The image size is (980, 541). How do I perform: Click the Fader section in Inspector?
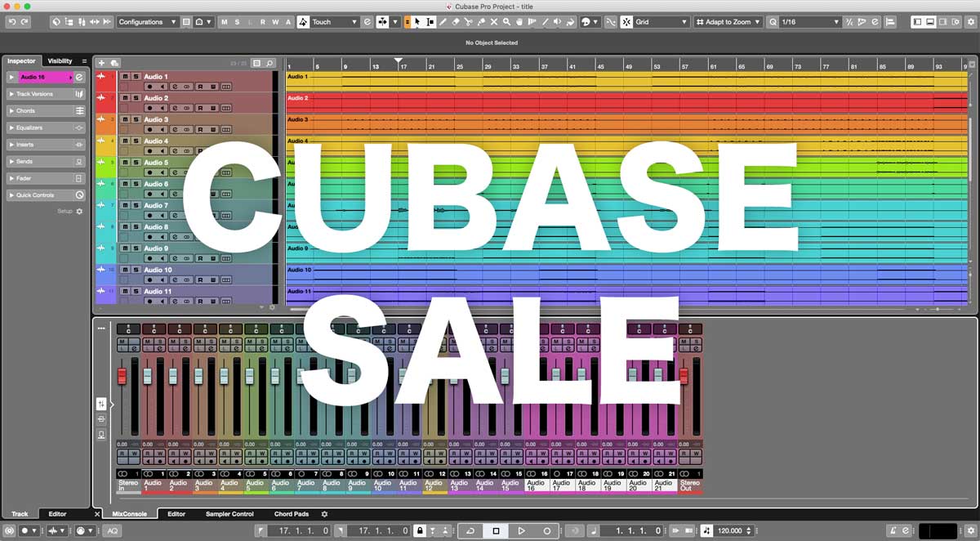(46, 178)
